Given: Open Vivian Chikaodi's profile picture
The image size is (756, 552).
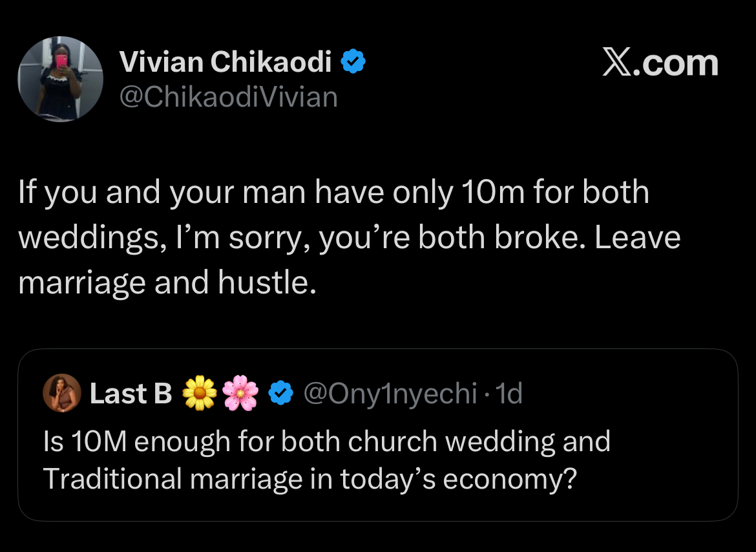Looking at the screenshot, I should [x=60, y=79].
